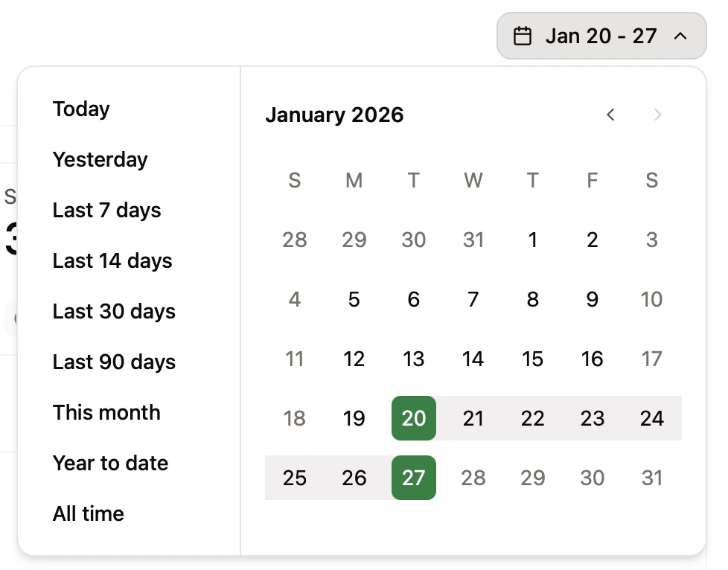728x570 pixels.
Task: Select January 1 from the calendar grid
Action: coord(533,240)
